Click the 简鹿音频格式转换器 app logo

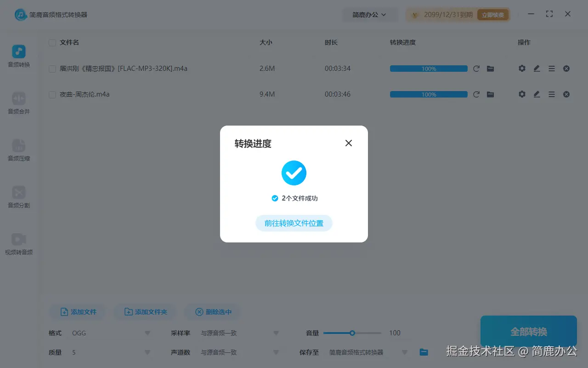coord(21,15)
